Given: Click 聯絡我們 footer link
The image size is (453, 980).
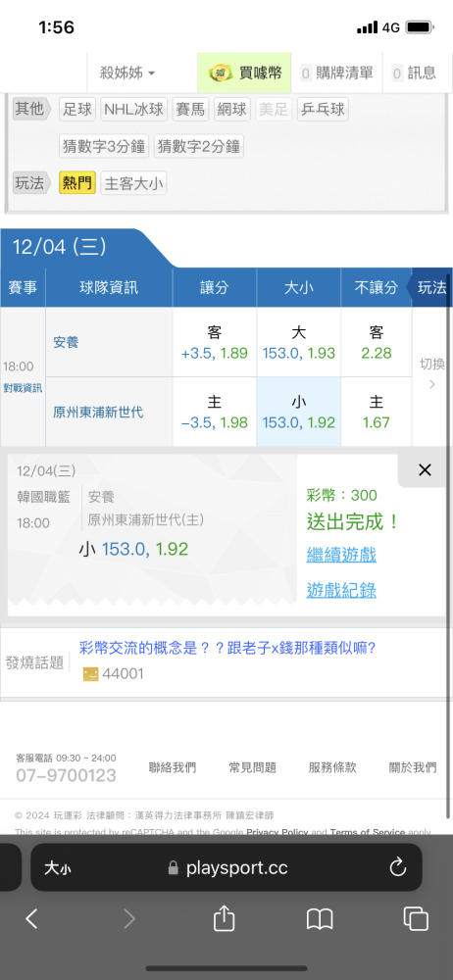Looking at the screenshot, I should click(172, 767).
